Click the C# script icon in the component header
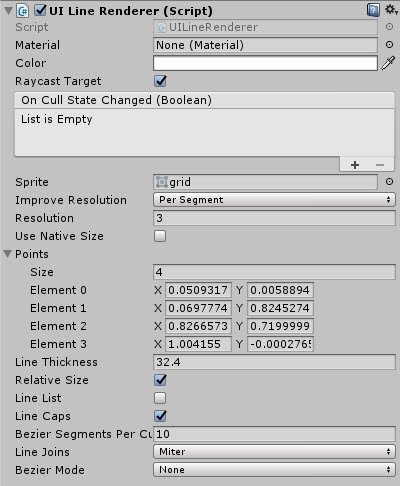Screen dimensions: 400x486 tap(23, 11)
